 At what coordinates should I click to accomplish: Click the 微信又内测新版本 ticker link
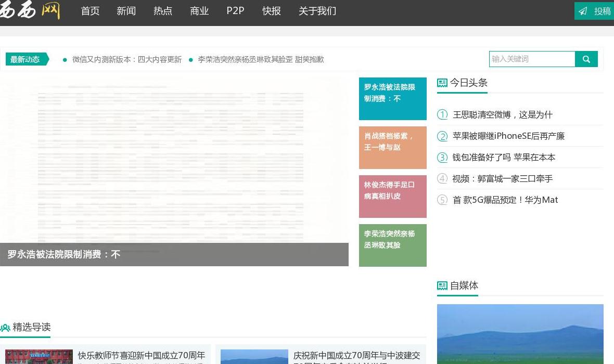coord(126,59)
